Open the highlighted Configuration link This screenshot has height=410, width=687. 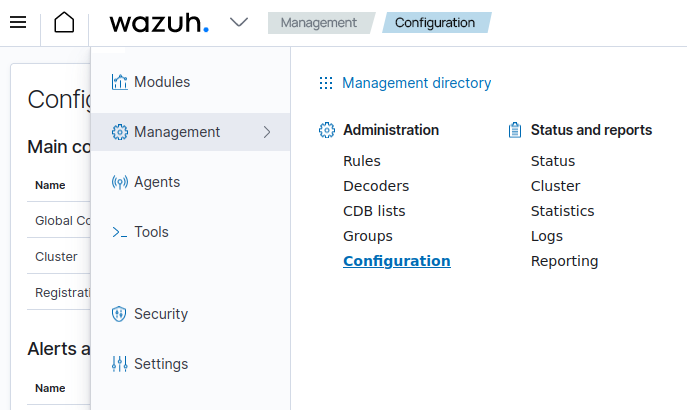(x=397, y=261)
